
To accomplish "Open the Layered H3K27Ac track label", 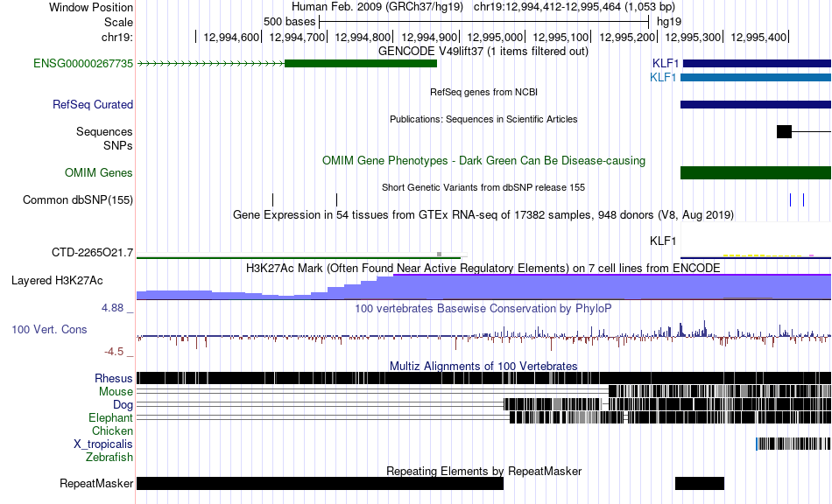I will 57,280.
